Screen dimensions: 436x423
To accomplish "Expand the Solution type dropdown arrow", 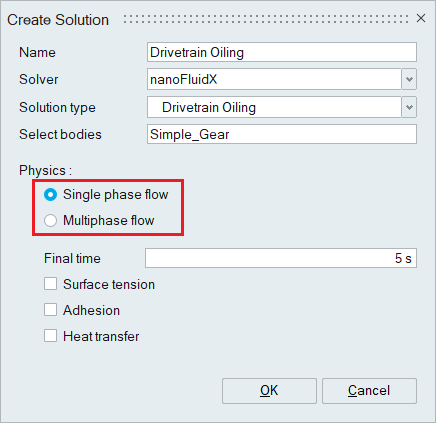I will point(409,107).
